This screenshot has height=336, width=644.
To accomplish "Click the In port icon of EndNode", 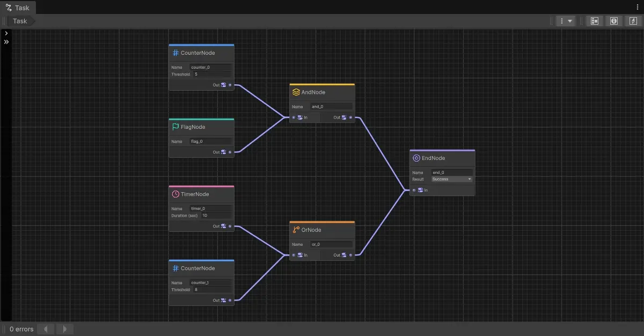I will coord(420,190).
